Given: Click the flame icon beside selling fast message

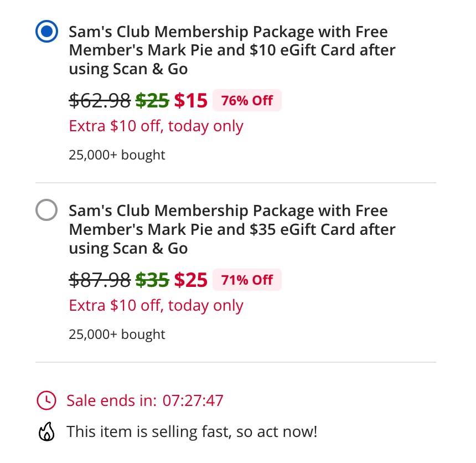Looking at the screenshot, I should click(47, 431).
